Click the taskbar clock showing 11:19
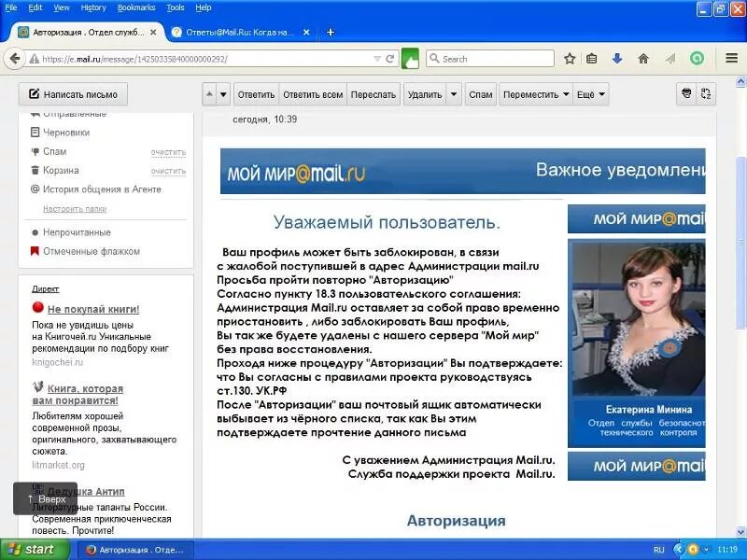Screen dimensions: 747x560 coord(727,550)
